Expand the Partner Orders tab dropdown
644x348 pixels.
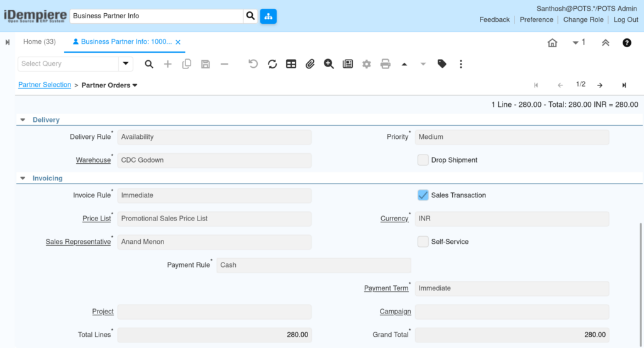[x=135, y=85]
